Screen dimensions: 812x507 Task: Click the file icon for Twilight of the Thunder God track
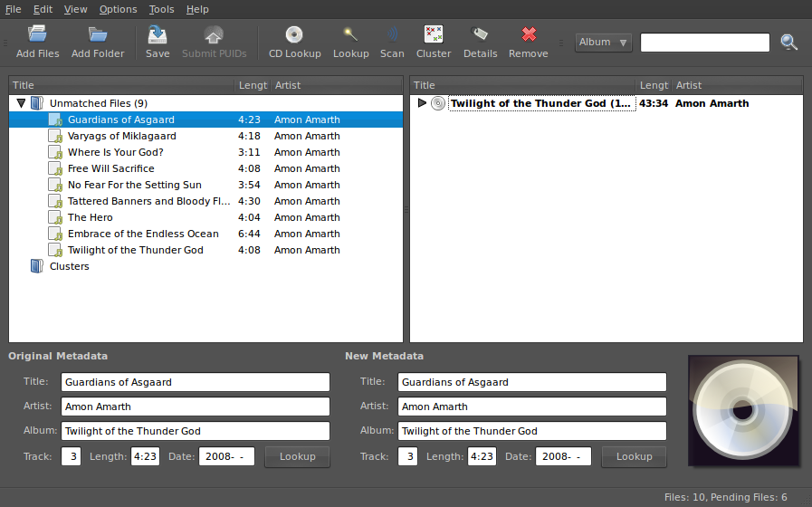click(55, 250)
